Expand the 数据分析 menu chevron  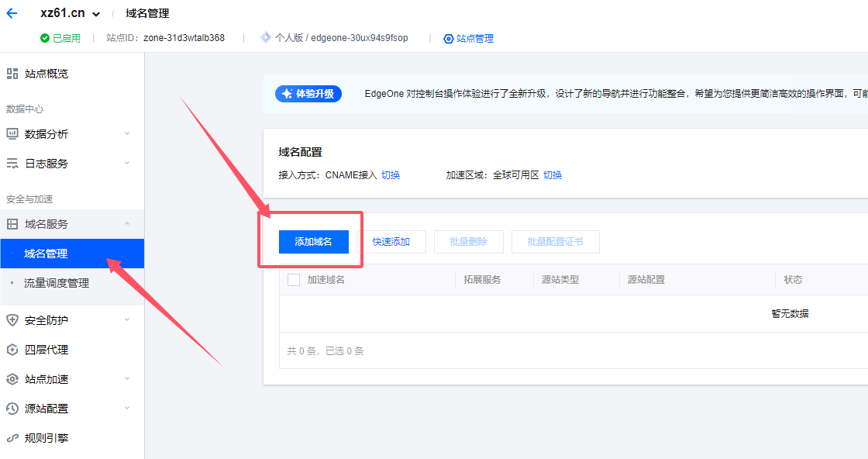tap(127, 133)
